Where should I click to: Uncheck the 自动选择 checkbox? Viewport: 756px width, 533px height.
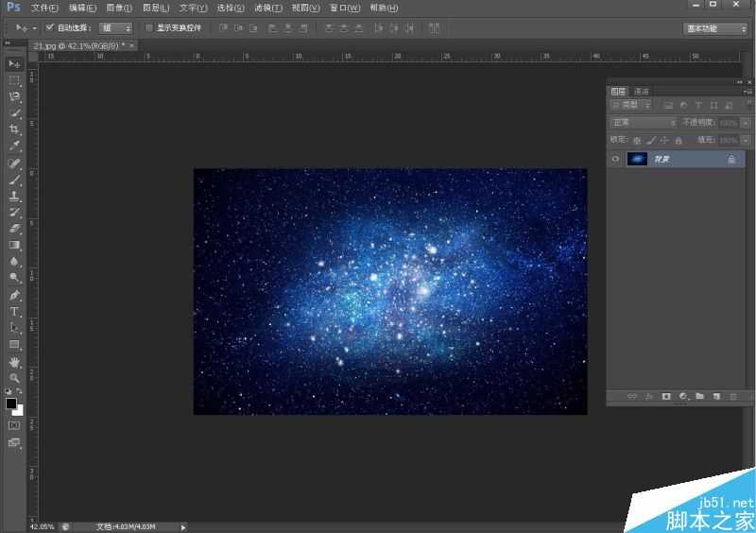click(x=50, y=28)
